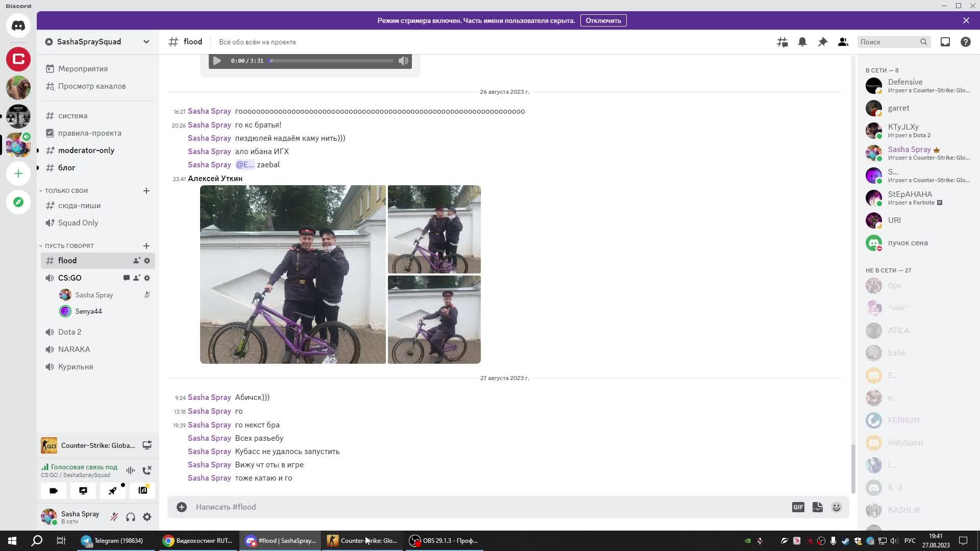Image resolution: width=980 pixels, height=551 pixels.
Task: Open the inbox icon
Action: coord(945,42)
